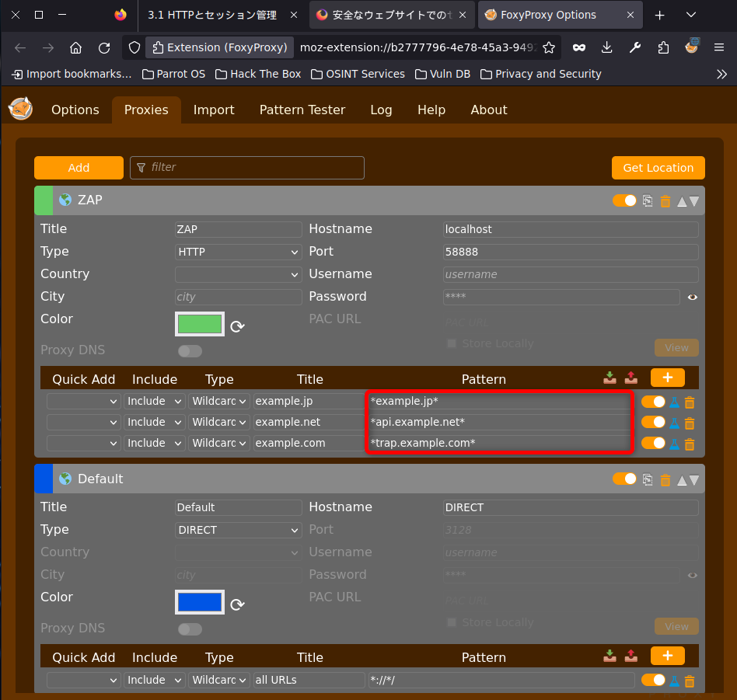Disable the *example.jp* pattern toggle
Screen dimensions: 737x700
(x=653, y=402)
